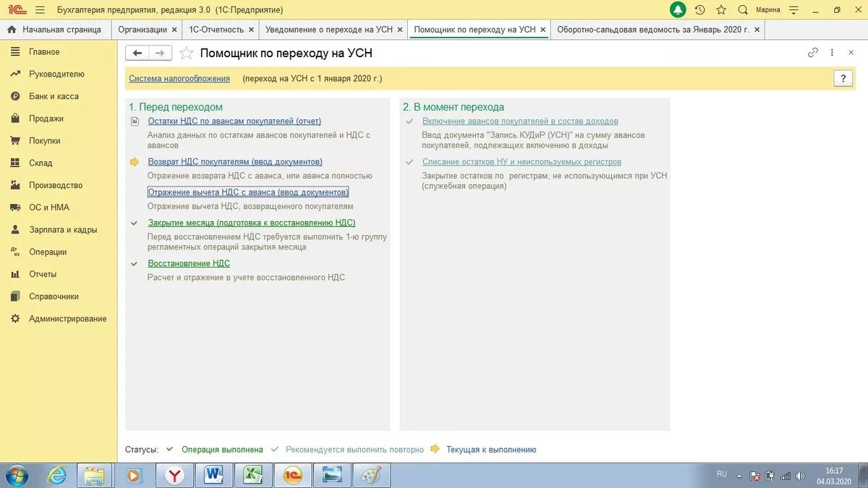Screen dimensions: 868x488
Task: Click the RU language indicator
Action: pos(722,474)
